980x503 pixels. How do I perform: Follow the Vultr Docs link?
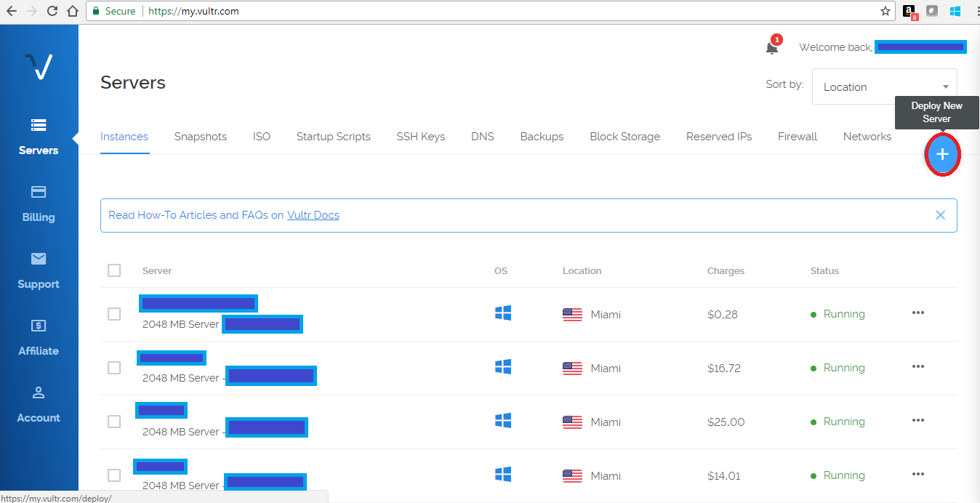pos(313,215)
